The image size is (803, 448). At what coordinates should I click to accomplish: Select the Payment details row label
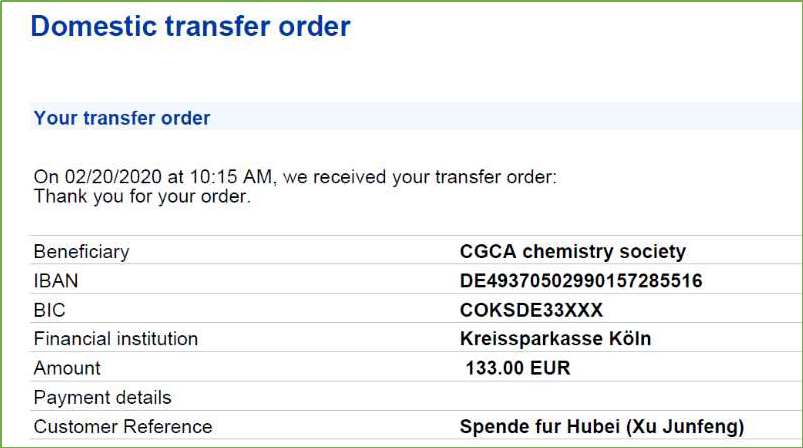tap(102, 398)
